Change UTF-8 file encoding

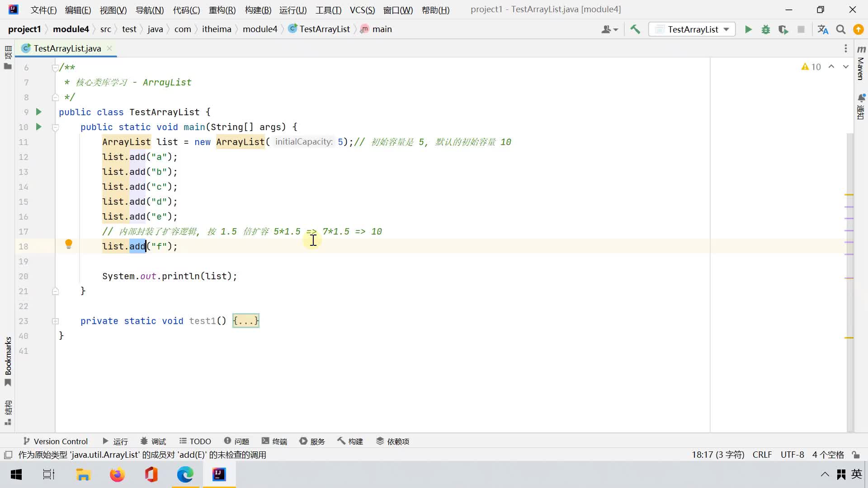[x=793, y=455]
